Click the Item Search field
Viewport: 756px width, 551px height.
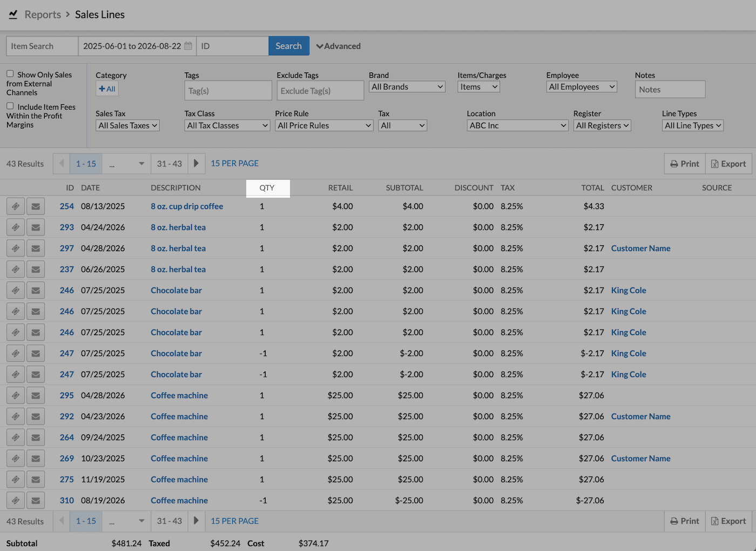[x=42, y=46]
